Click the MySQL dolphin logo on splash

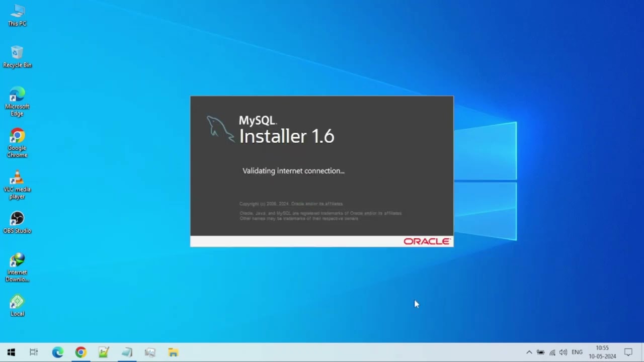click(x=220, y=129)
